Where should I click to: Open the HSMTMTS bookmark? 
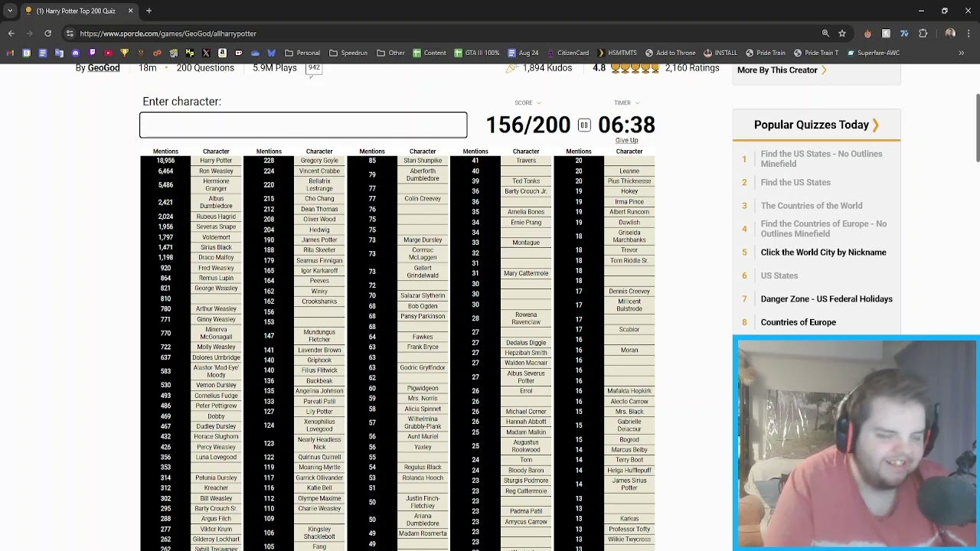coord(617,53)
